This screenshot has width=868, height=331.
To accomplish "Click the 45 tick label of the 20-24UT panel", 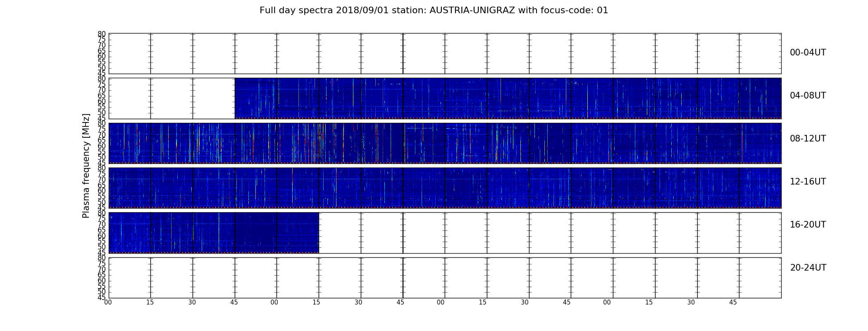I will click(102, 297).
